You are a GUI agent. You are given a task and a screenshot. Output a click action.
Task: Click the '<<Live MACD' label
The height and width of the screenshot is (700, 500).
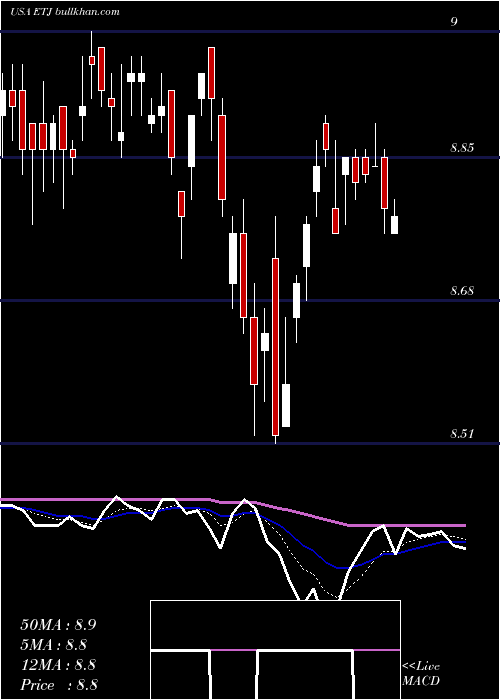tap(421, 673)
